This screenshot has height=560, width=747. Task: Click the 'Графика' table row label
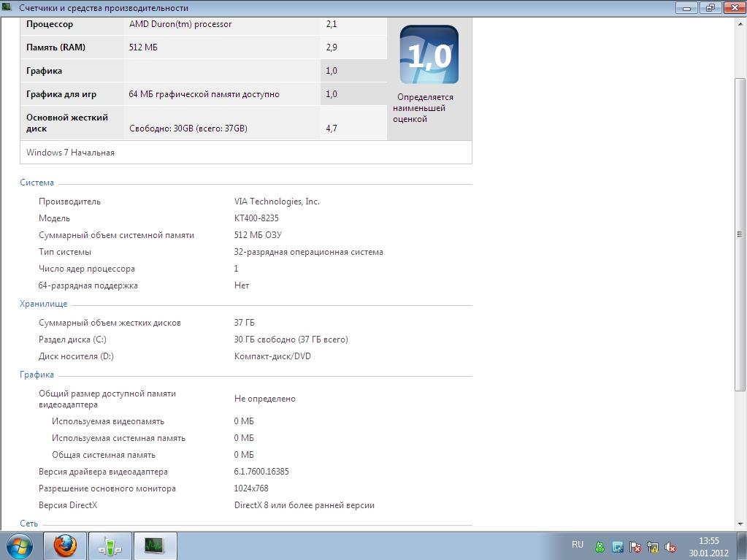[44, 71]
